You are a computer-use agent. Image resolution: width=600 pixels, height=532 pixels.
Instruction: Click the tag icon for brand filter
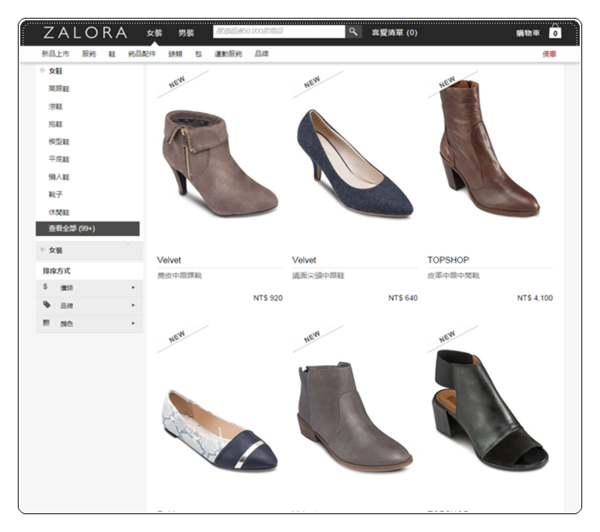(46, 305)
